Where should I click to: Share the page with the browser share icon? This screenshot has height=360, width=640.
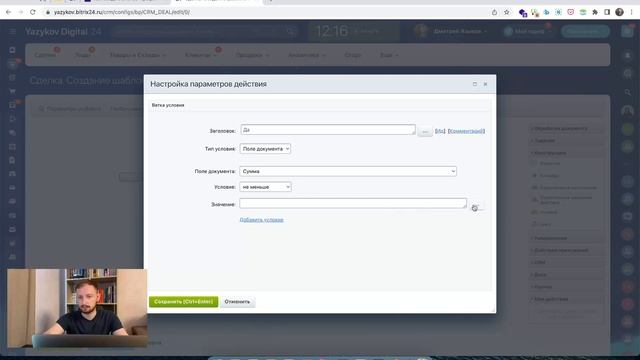[494, 12]
